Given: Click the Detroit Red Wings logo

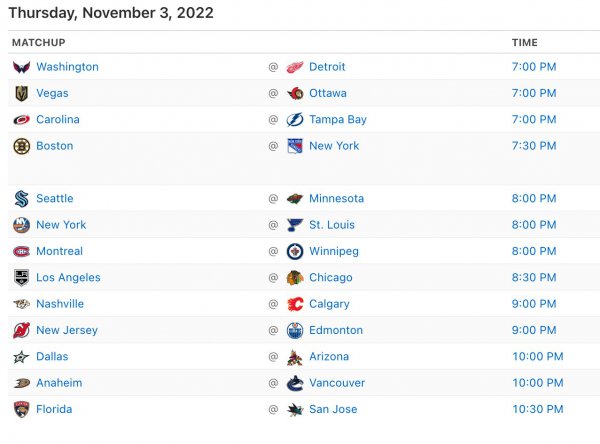Looking at the screenshot, I should tap(294, 67).
